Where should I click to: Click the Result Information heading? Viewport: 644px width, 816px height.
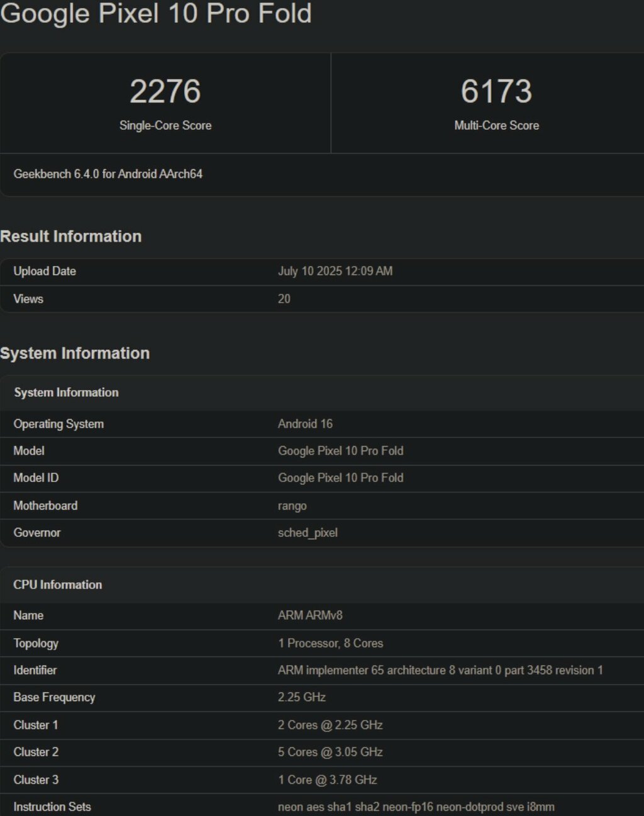pyautogui.click(x=70, y=237)
